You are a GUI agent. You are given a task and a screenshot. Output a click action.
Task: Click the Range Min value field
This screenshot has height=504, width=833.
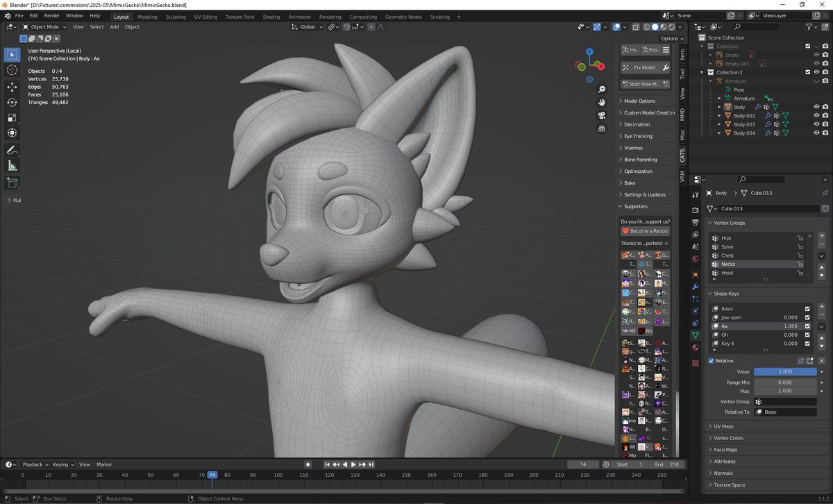point(785,383)
